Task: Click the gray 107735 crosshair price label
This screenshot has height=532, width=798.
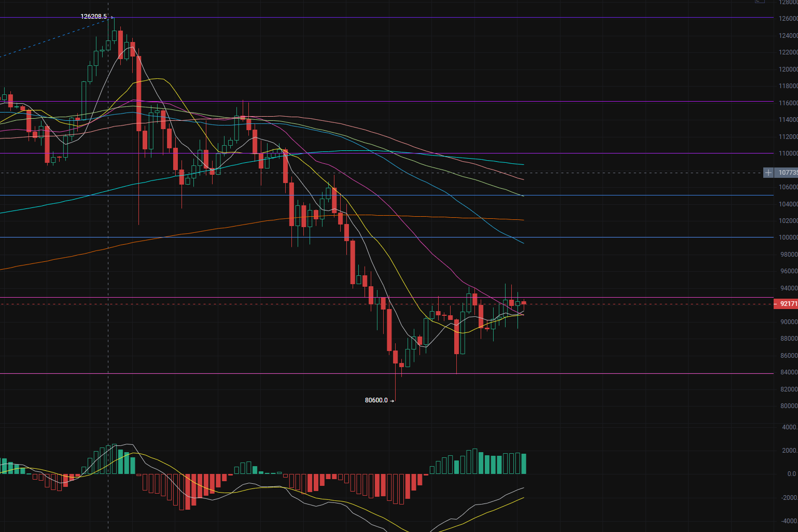Action: pyautogui.click(x=787, y=173)
